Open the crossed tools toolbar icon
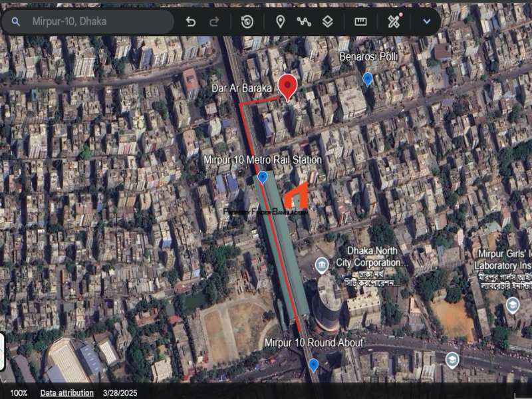532x399 pixels. (x=394, y=21)
